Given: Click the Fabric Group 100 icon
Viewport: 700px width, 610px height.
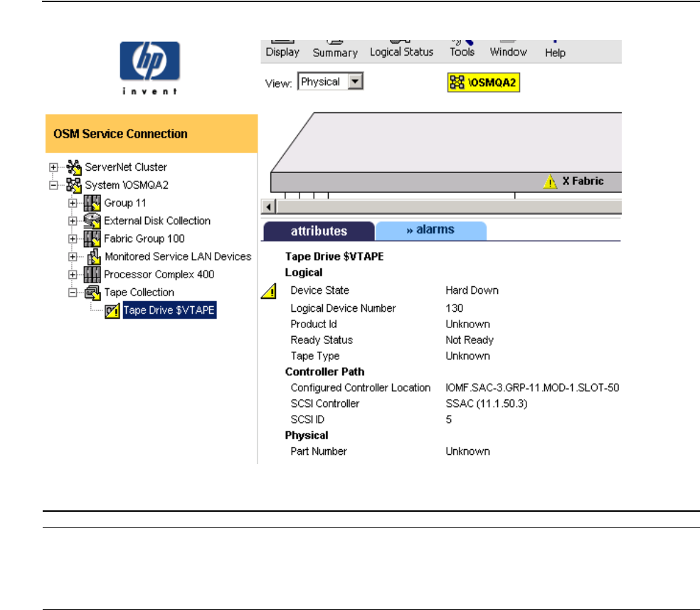Looking at the screenshot, I should [92, 239].
